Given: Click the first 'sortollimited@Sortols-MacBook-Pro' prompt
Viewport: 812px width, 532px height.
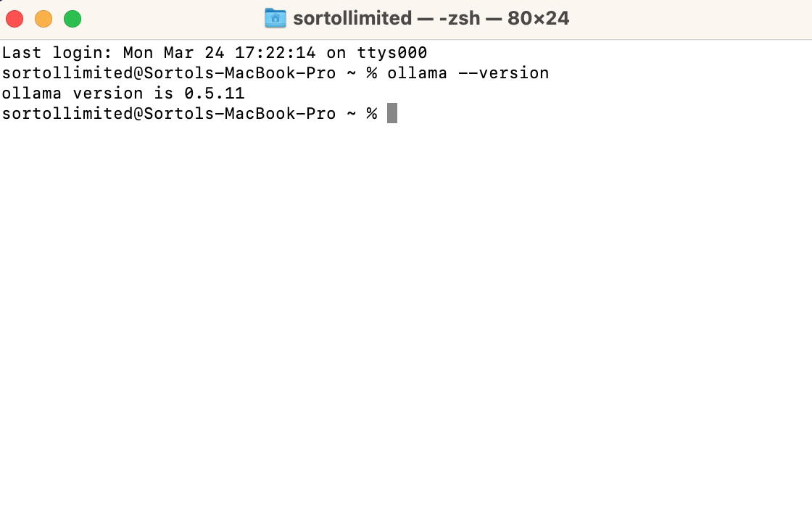Looking at the screenshot, I should pos(169,72).
